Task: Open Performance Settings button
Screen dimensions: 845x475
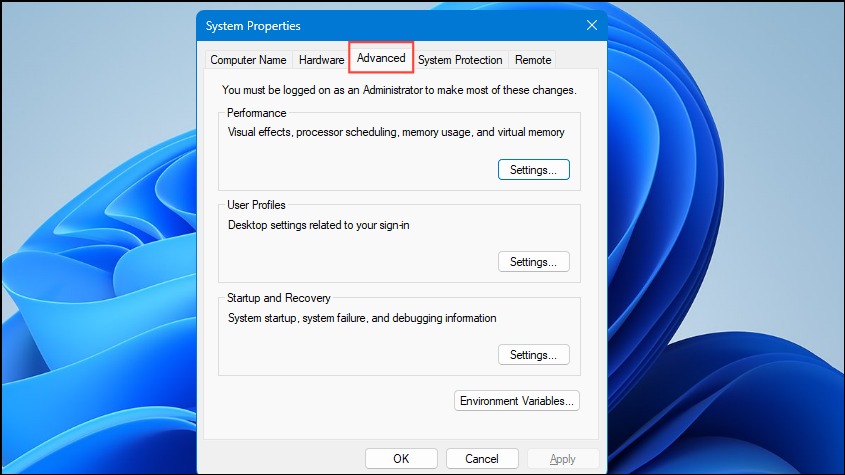Action: (534, 170)
